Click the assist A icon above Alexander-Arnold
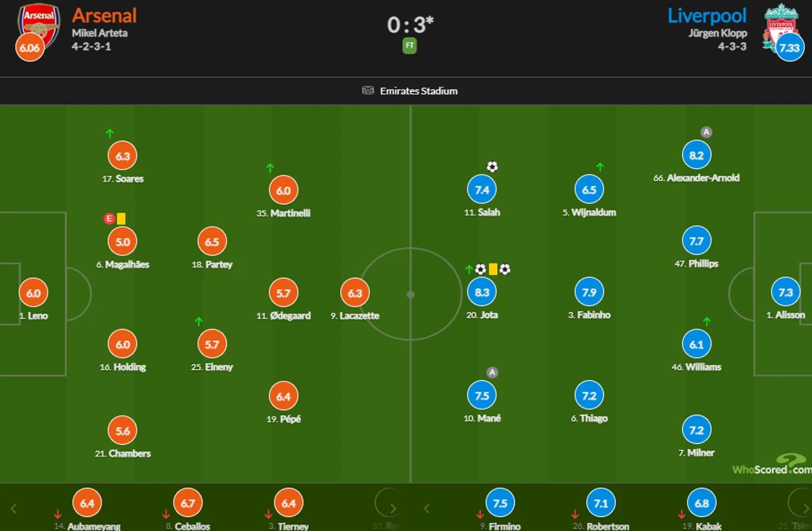This screenshot has width=812, height=531. click(706, 132)
